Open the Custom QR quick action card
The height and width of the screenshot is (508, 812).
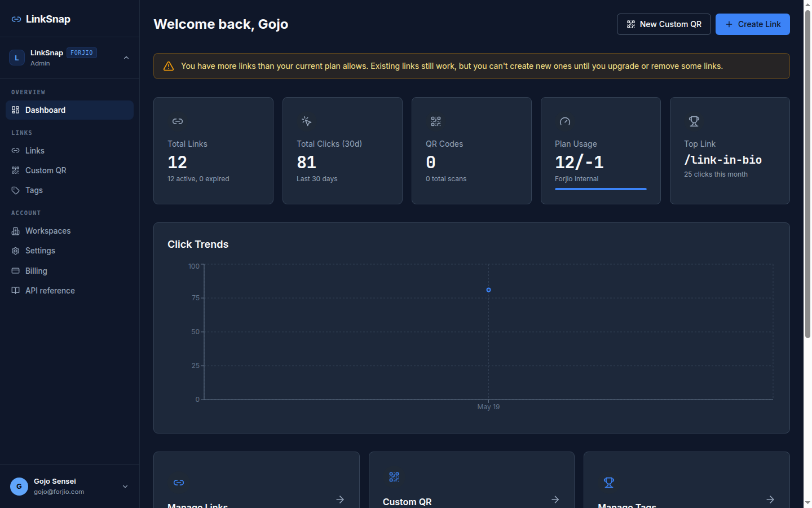pyautogui.click(x=471, y=480)
